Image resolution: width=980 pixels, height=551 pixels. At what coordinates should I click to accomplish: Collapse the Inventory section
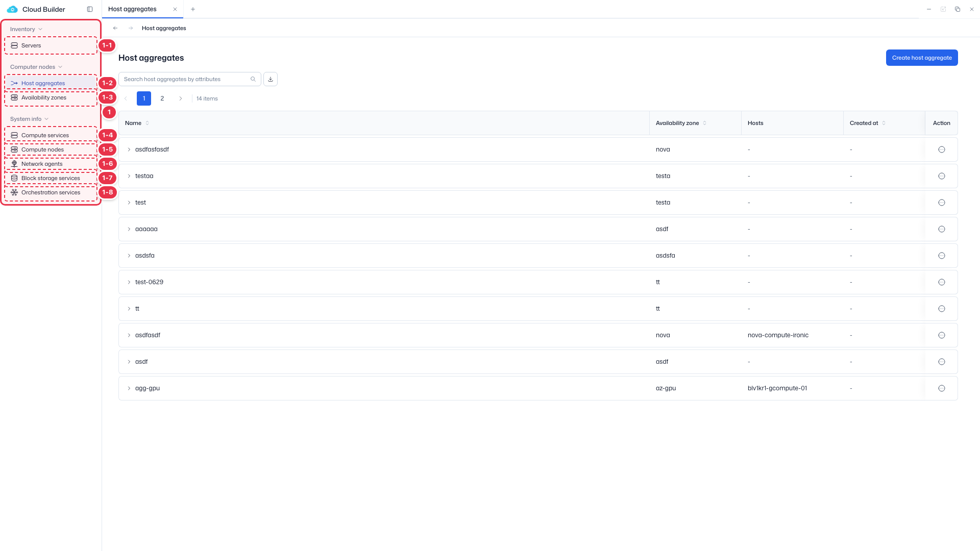pos(26,29)
